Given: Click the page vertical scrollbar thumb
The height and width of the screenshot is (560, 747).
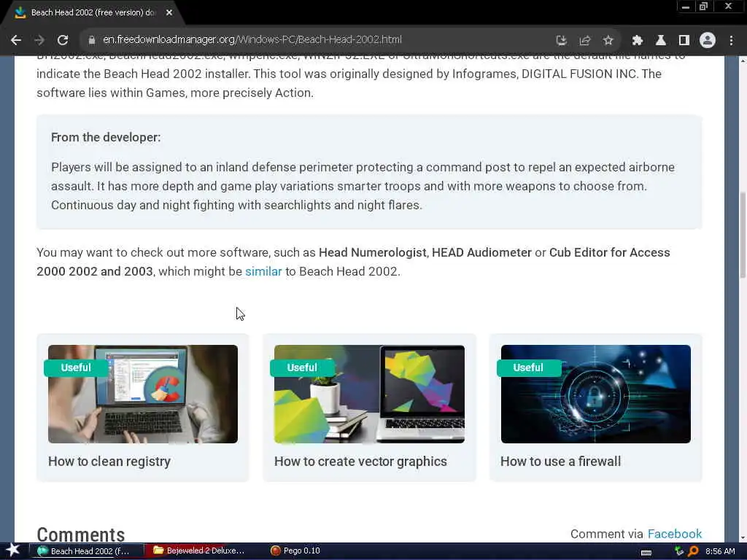Looking at the screenshot, I should click(742, 235).
